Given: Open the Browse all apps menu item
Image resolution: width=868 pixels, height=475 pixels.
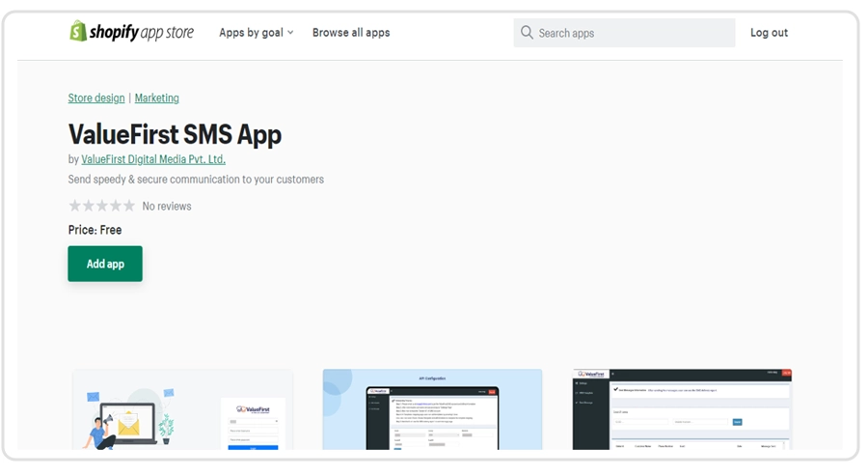Looking at the screenshot, I should (x=351, y=33).
